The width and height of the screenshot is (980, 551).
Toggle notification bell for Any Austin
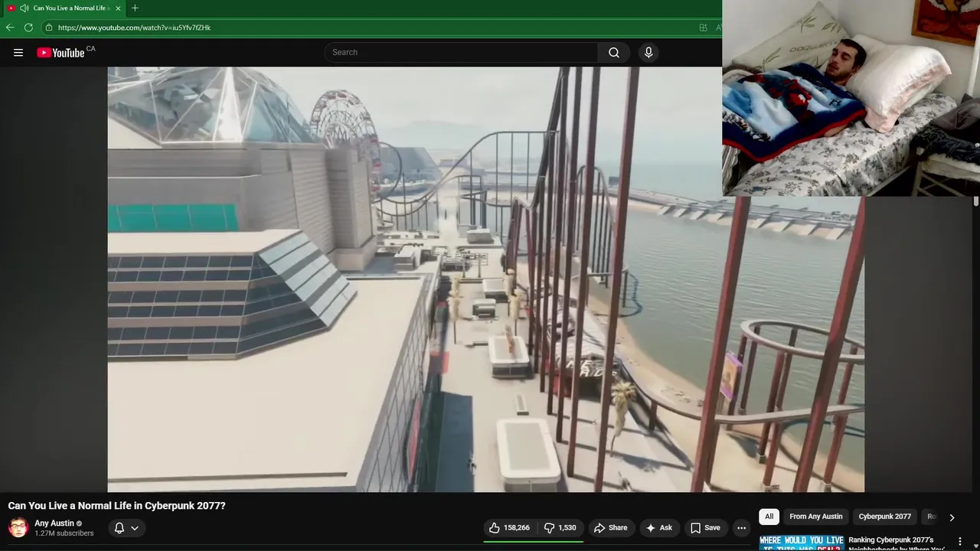point(119,527)
